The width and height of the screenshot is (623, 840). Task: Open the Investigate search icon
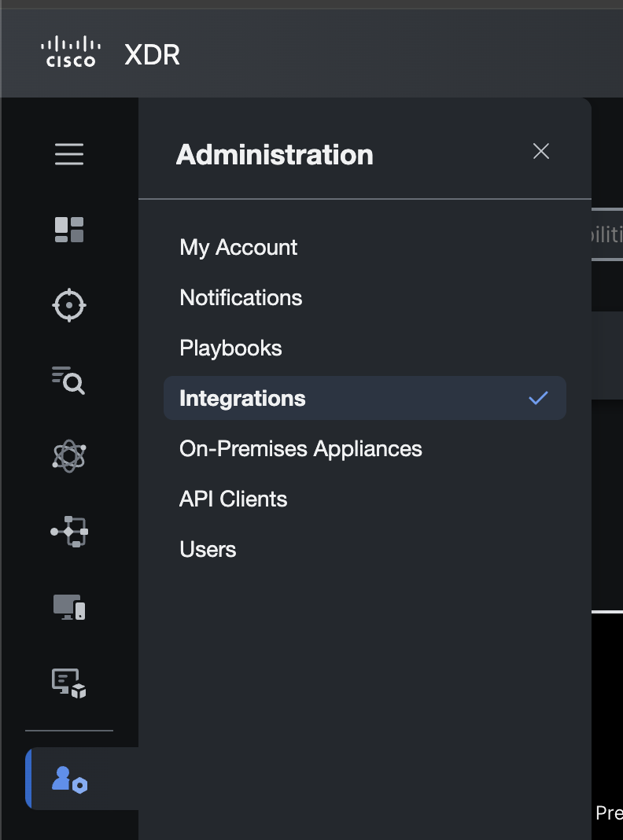click(x=69, y=381)
